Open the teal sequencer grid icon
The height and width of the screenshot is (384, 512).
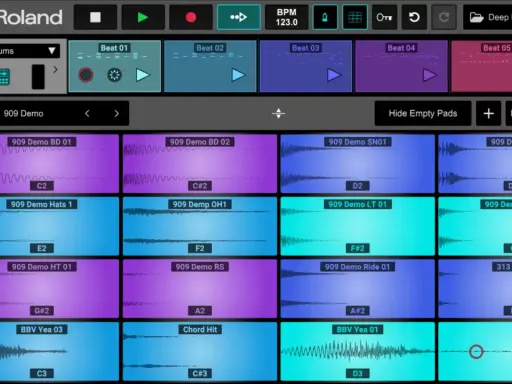pyautogui.click(x=5, y=77)
